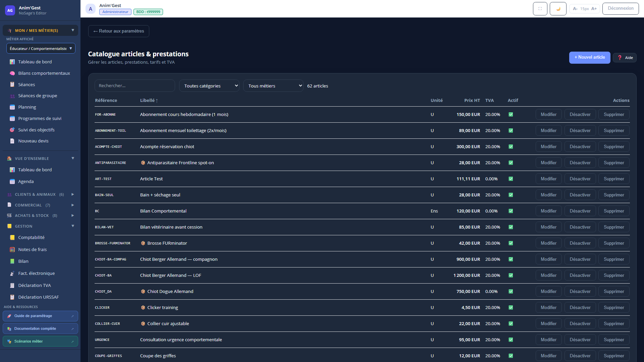Screen dimensions: 644x362
Task: Toggle Actif checkbox for CHIOT-BA row
Action: point(511,275)
